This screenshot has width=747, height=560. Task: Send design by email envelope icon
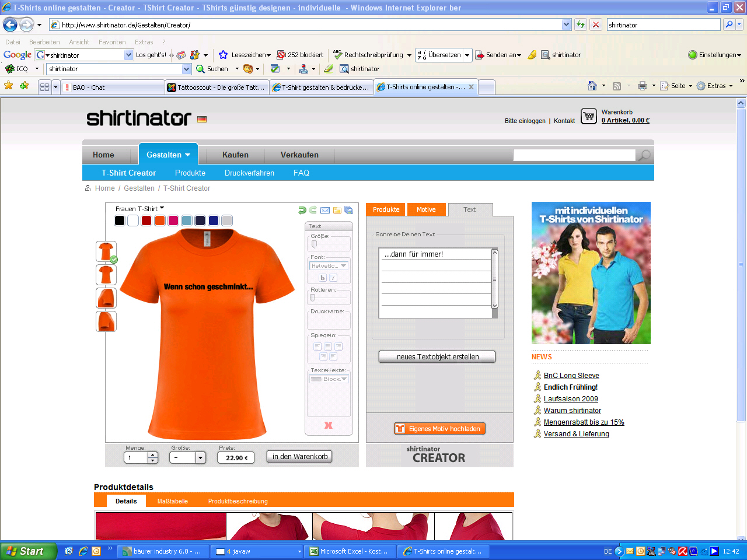pos(325,210)
